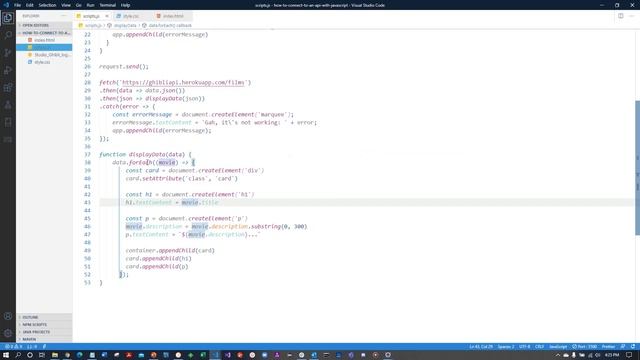Expand the Open Editors section
The image size is (640, 360).
[44, 25]
